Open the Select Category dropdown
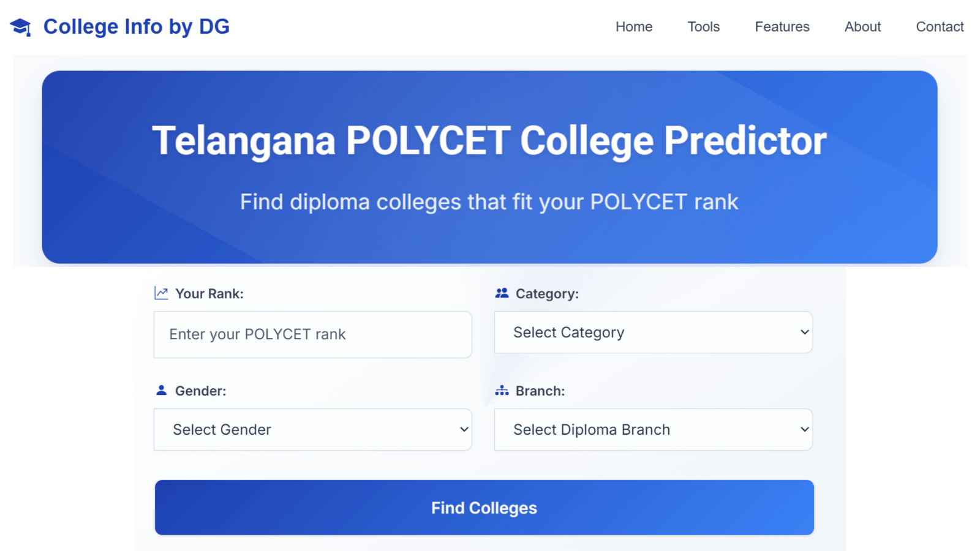The width and height of the screenshot is (980, 551). pos(653,332)
